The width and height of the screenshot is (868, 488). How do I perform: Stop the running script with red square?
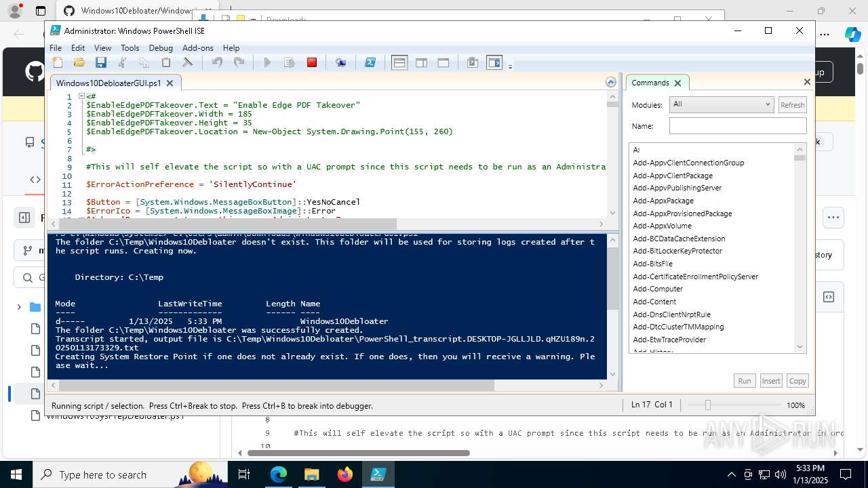coord(312,62)
